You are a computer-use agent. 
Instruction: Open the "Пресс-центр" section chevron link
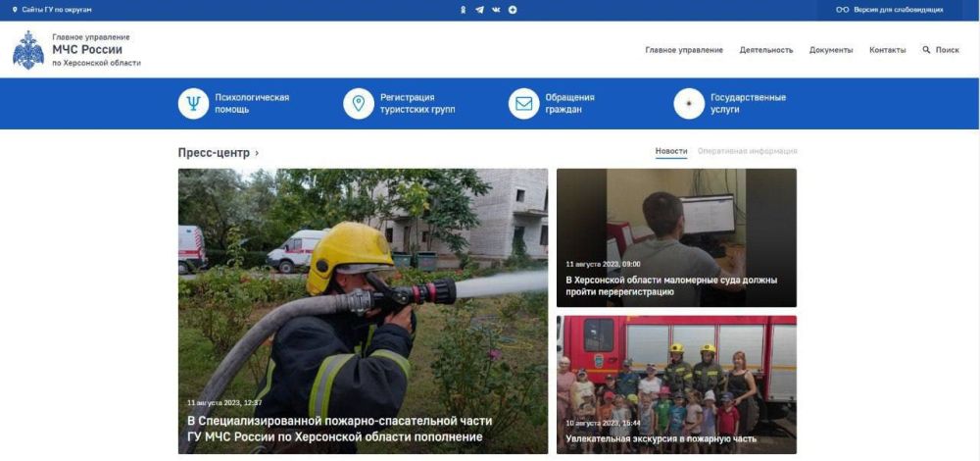257,153
